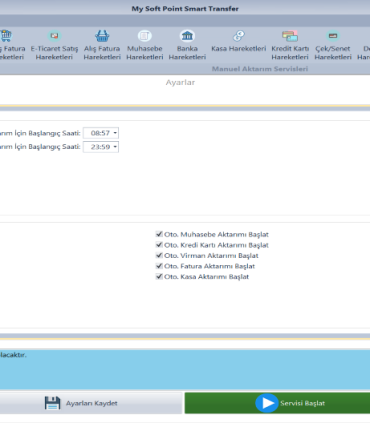Toggle Oto. Fatura Aktarımı Başlat checkbox
Screen dimensions: 370x423
[x=159, y=266]
